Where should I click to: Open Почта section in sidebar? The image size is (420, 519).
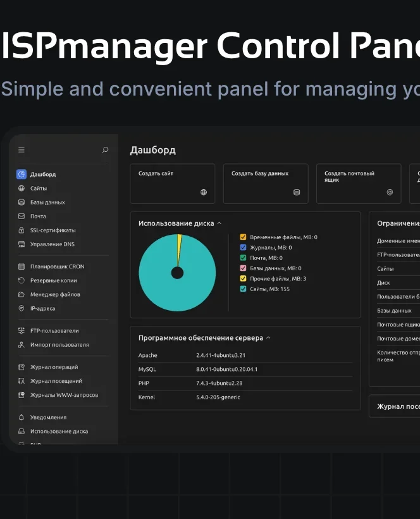point(38,216)
